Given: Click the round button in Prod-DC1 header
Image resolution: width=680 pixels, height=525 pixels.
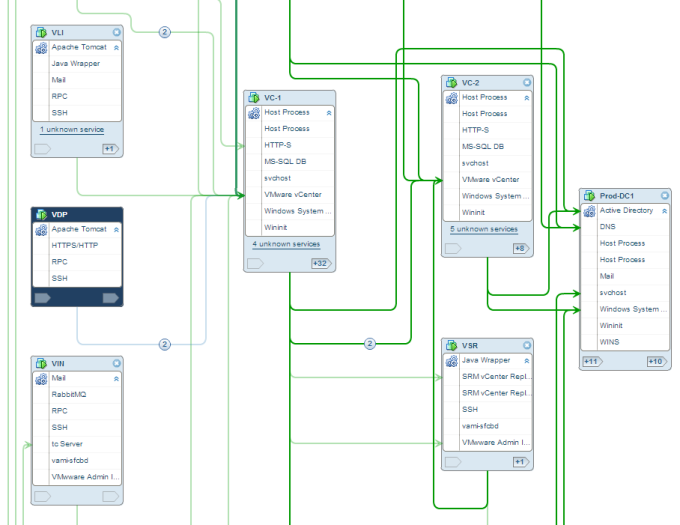Looking at the screenshot, I should coord(665,196).
